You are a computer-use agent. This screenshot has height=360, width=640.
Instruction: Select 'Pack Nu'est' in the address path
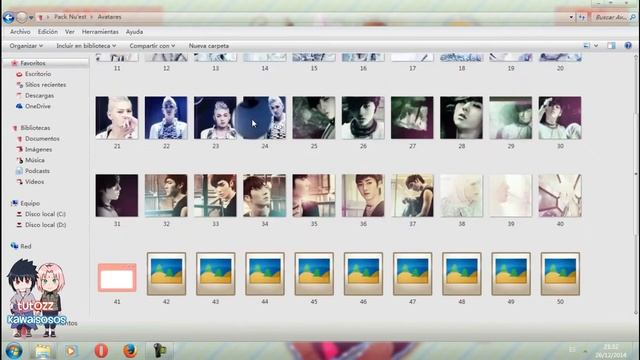[70, 17]
